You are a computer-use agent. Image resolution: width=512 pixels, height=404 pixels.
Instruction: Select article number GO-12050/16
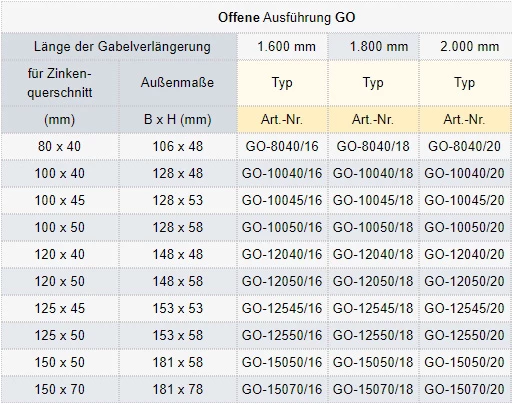coord(282,281)
